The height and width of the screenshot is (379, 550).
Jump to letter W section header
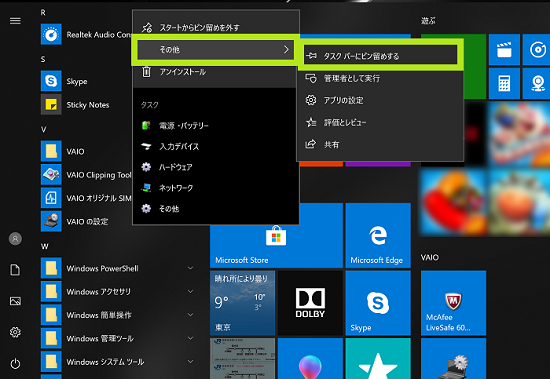[45, 246]
